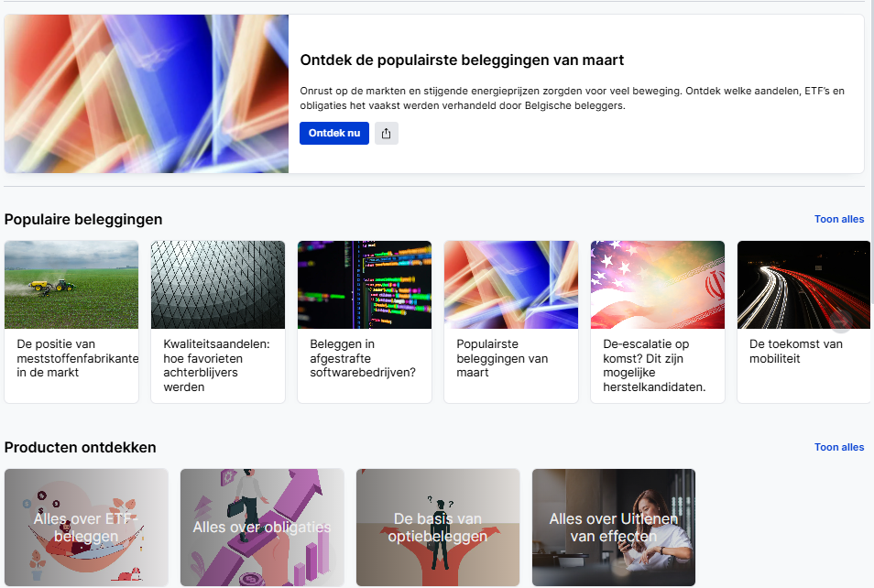Open Toon alles for Producten ontdekken
Viewport: 874px width, 588px height.
pos(839,447)
